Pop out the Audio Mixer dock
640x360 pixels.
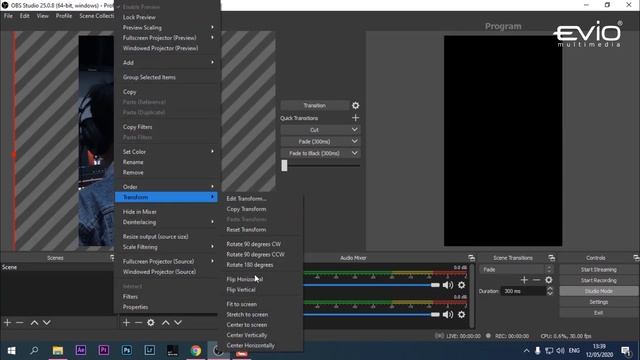(x=471, y=258)
